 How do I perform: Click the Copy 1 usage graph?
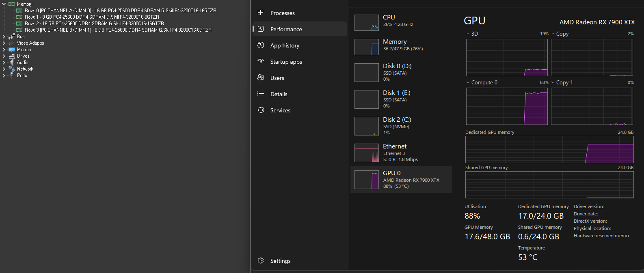[x=592, y=106]
